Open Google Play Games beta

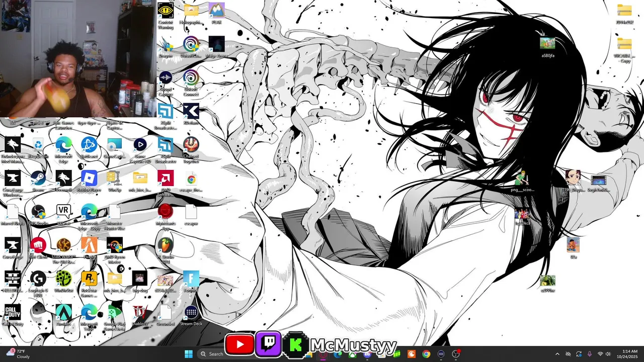click(114, 318)
